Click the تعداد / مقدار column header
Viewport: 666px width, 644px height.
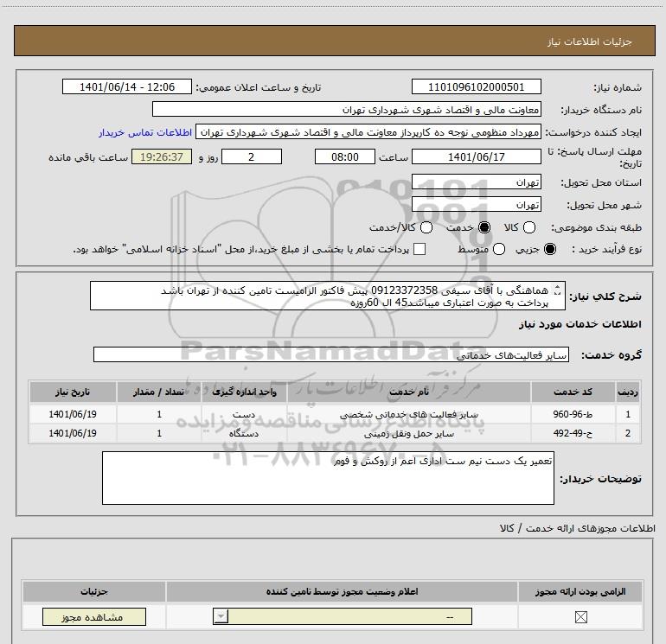coord(159,392)
